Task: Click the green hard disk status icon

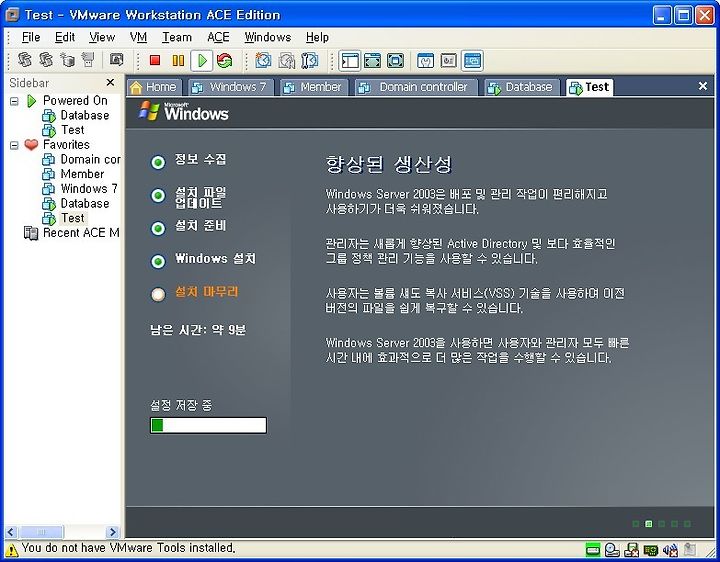Action: 593,550
